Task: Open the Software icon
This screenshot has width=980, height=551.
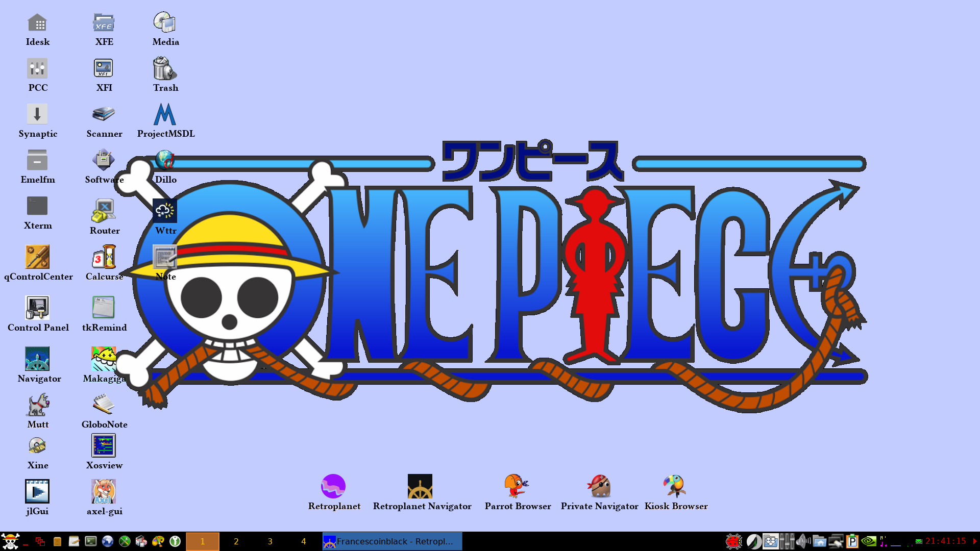Action: 104,161
